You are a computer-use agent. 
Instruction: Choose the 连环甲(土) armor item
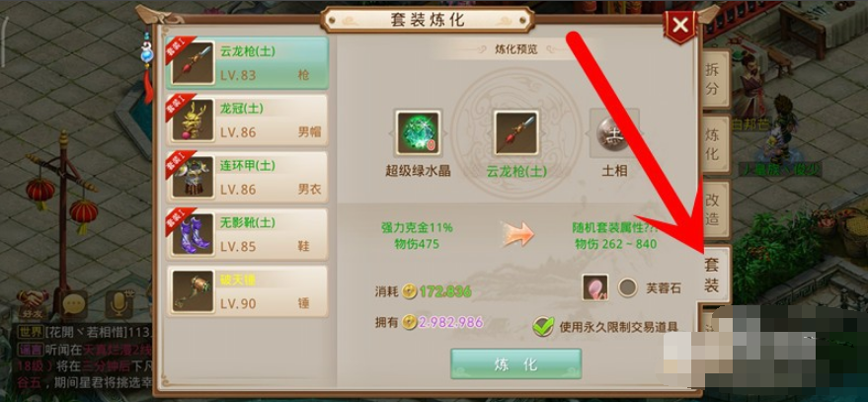pyautogui.click(x=248, y=177)
